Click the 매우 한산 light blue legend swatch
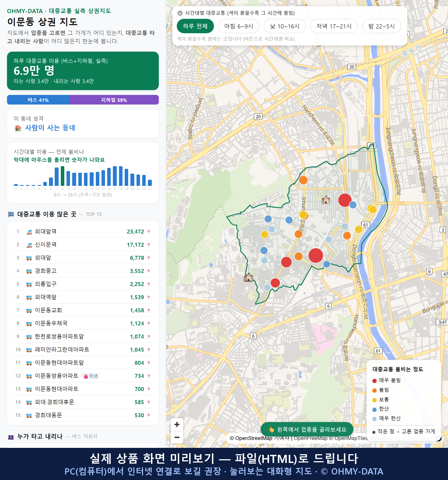This screenshot has width=448, height=480. 374,419
